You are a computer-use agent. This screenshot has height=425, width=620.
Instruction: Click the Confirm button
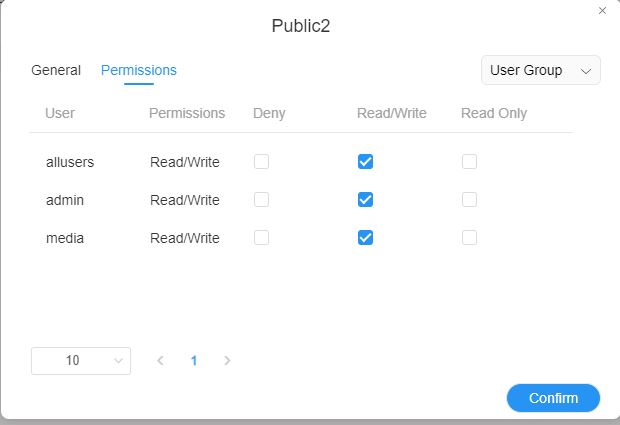553,398
